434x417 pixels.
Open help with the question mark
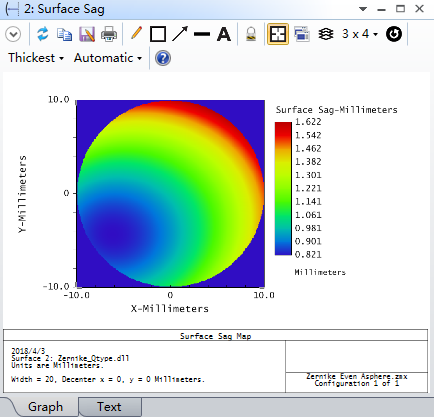[x=163, y=58]
